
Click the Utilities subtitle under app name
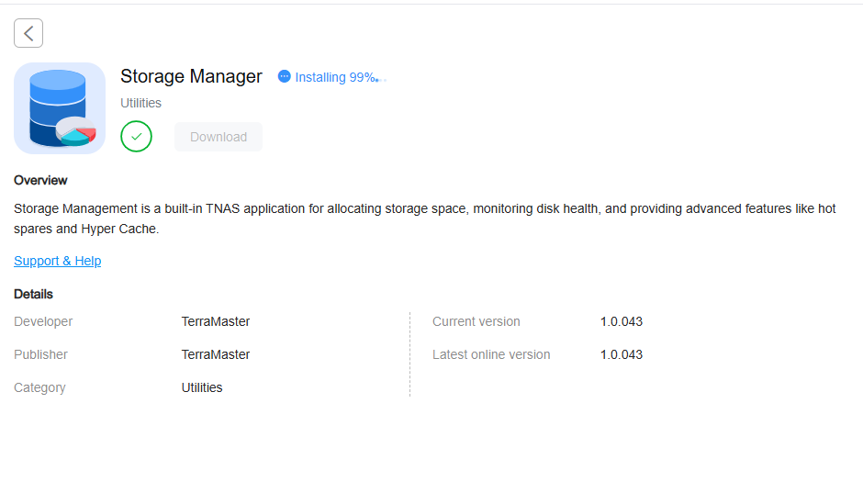pyautogui.click(x=140, y=103)
